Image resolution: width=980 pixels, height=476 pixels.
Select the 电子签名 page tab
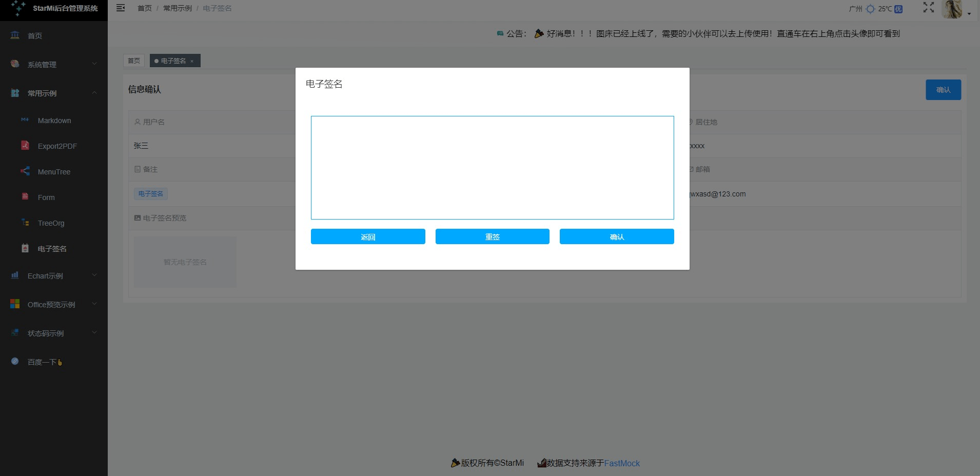(x=175, y=61)
